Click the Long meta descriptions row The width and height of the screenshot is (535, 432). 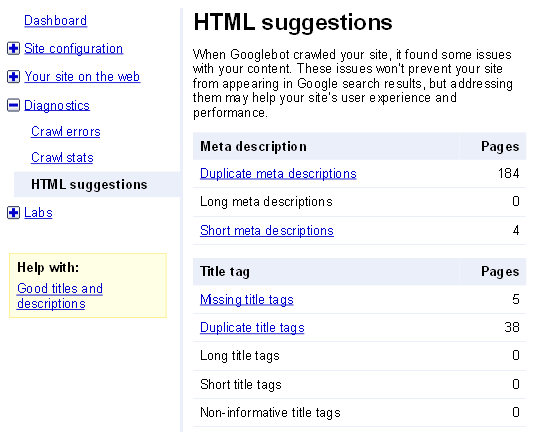click(359, 202)
